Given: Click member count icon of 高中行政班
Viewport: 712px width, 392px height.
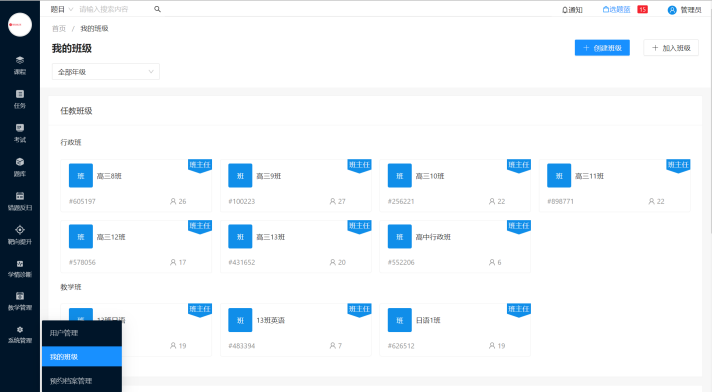Looking at the screenshot, I should pos(492,262).
